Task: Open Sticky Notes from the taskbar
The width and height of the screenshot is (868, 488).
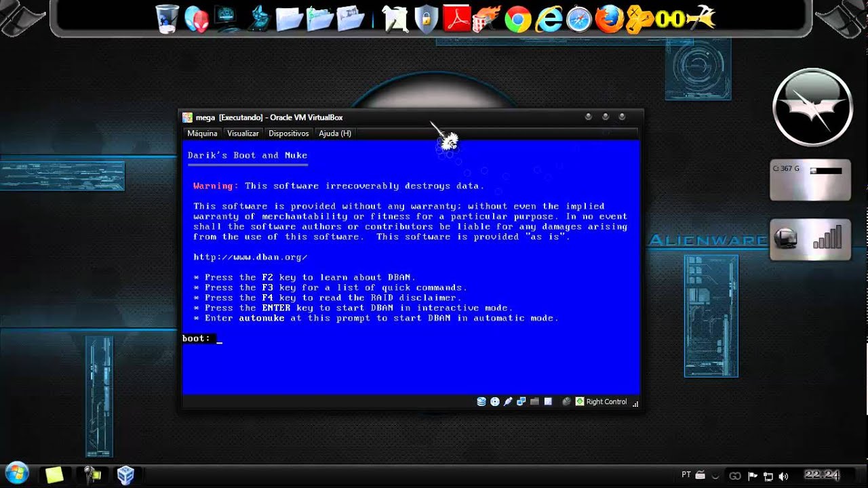Action: coord(54,474)
